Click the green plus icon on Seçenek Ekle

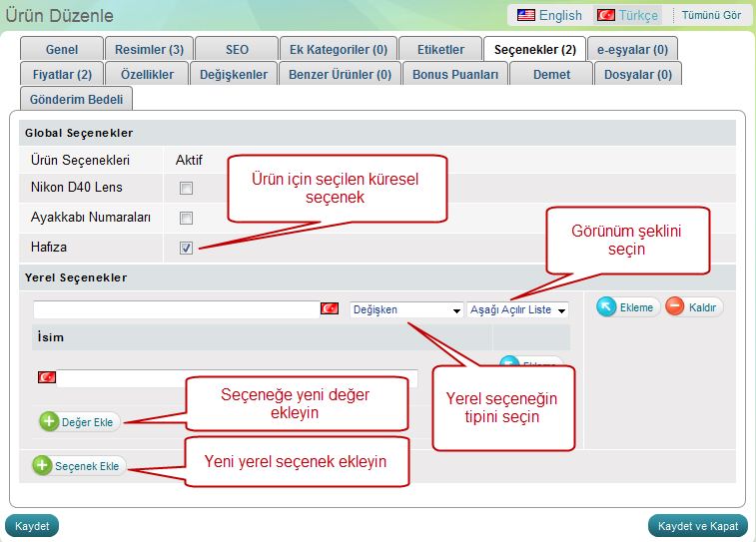(42, 466)
